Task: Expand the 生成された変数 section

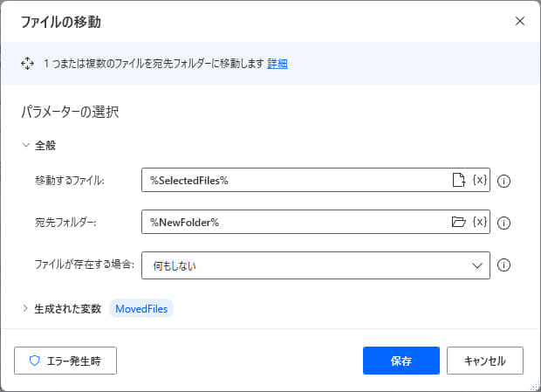Action: coord(25,308)
